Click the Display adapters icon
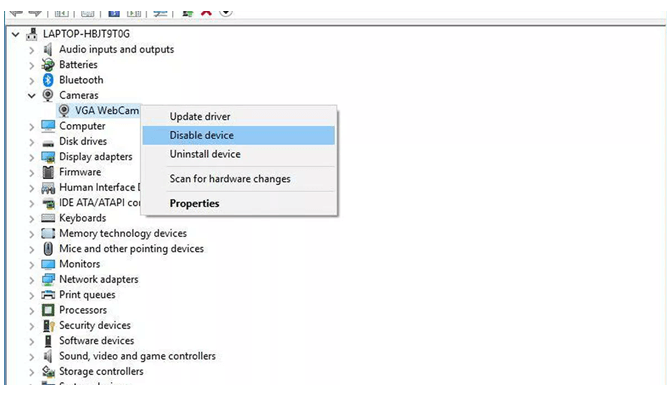The width and height of the screenshot is (667, 405). pos(48,157)
